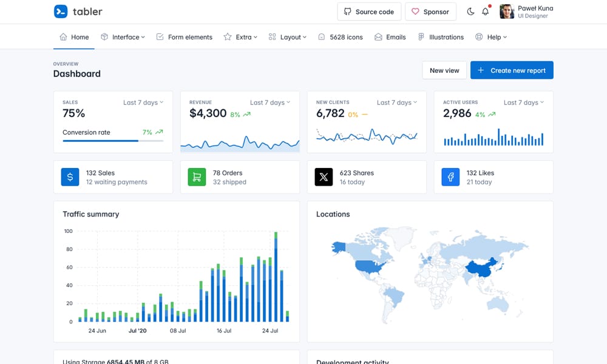Open the Form elements nav item

(184, 36)
